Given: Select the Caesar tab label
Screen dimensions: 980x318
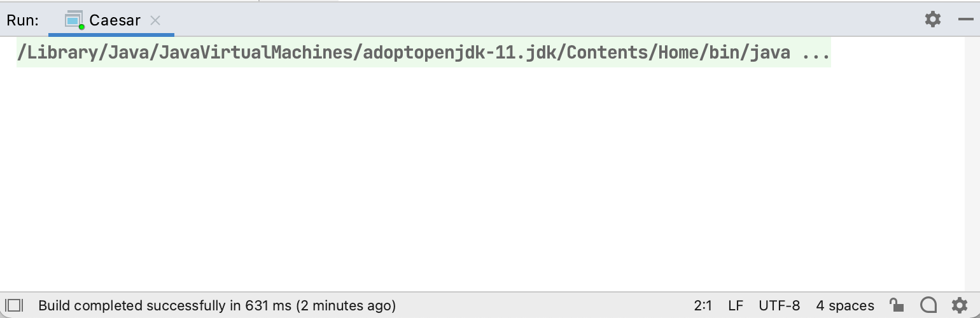Looking at the screenshot, I should (x=115, y=20).
